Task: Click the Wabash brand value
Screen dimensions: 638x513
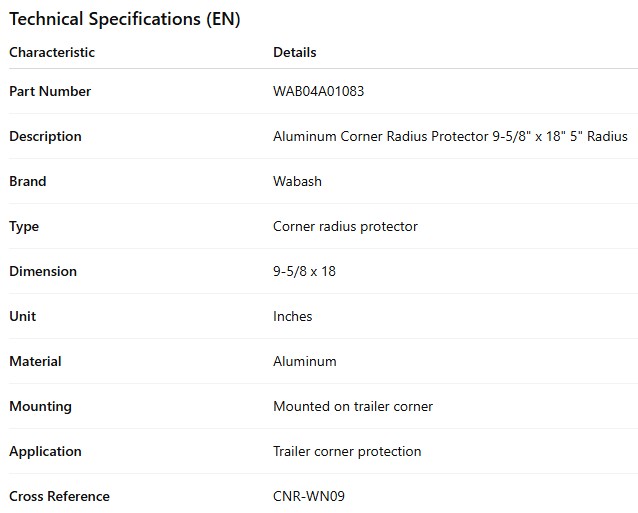Action: coord(297,181)
